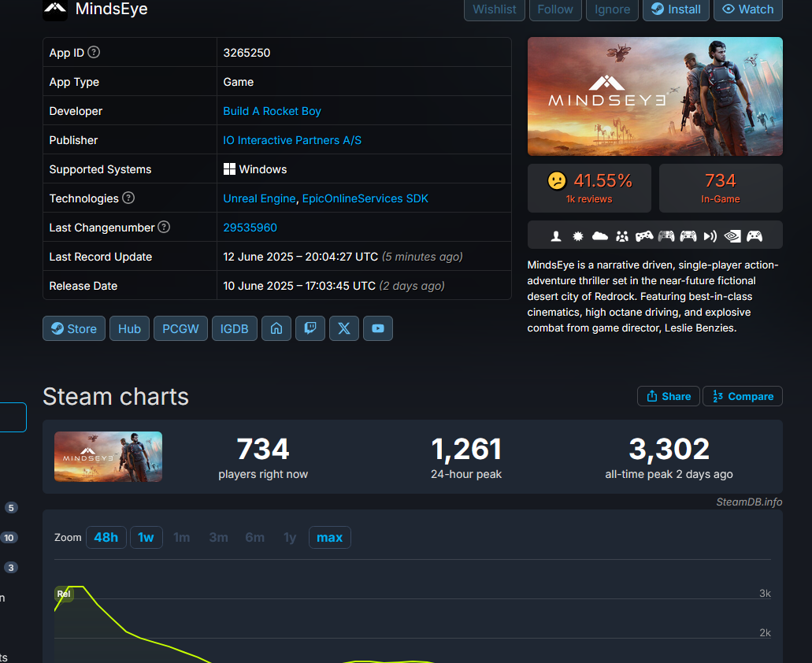Open the X social link icon
The height and width of the screenshot is (663, 812).
click(x=344, y=328)
